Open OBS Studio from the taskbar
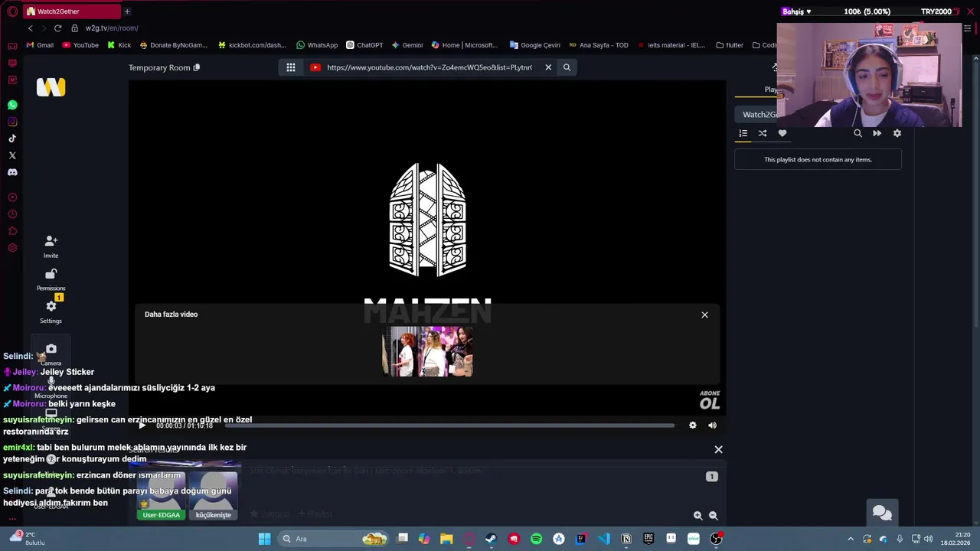This screenshot has width=980, height=551. [716, 539]
